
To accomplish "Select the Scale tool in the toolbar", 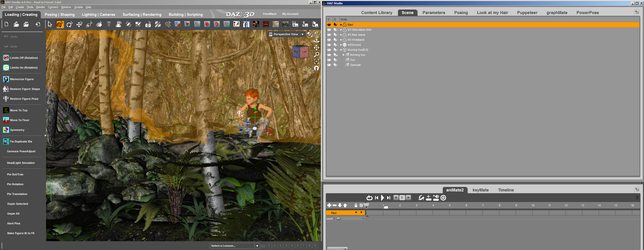I will (x=89, y=24).
